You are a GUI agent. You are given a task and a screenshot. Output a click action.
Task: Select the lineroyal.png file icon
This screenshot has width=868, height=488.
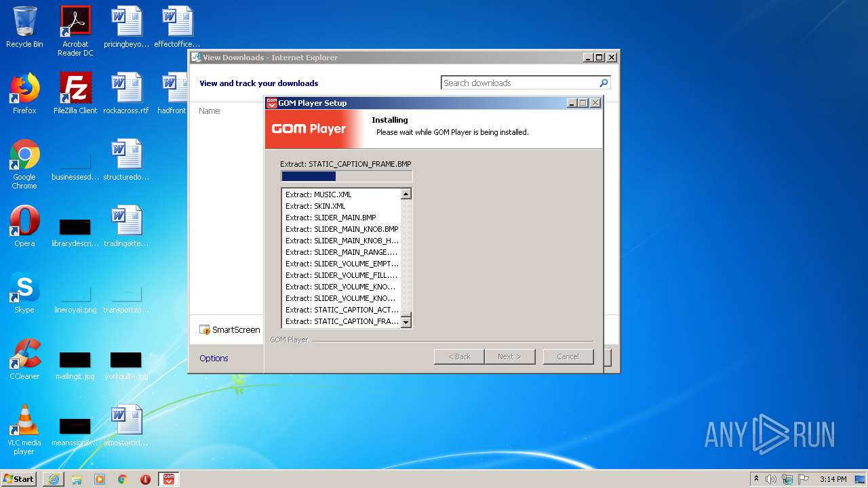click(x=75, y=298)
